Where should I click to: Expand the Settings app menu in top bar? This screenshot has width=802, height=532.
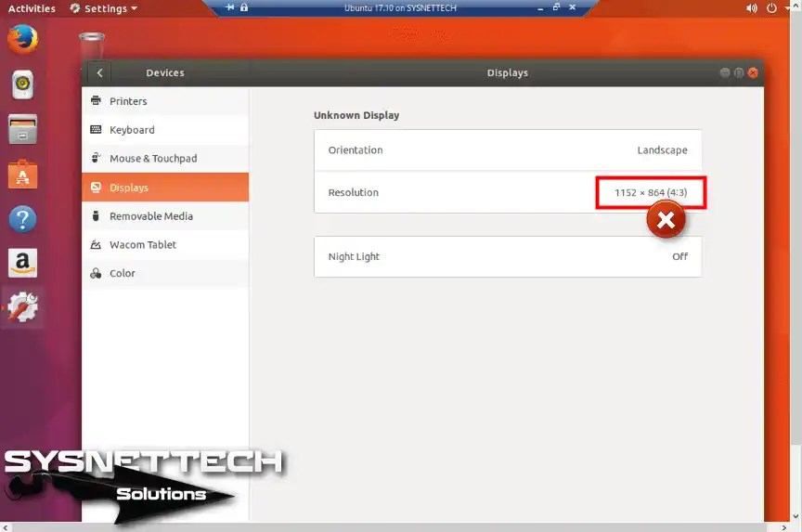pyautogui.click(x=104, y=8)
